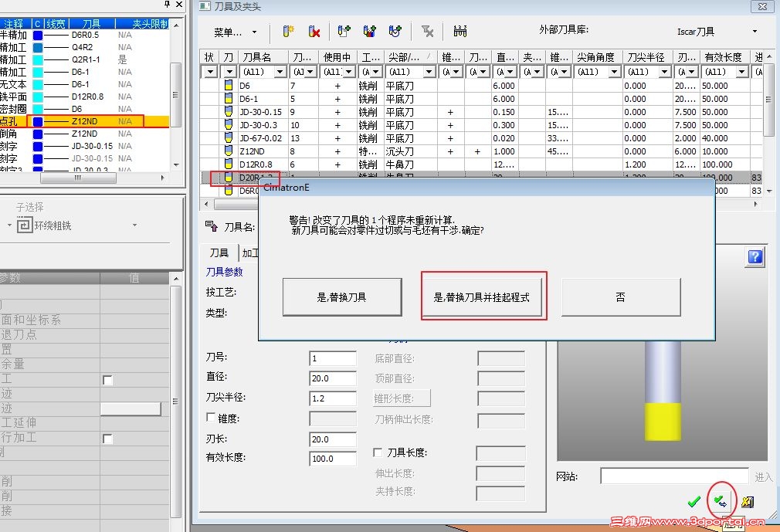
Task: Click the 夹头限制 column header in left list
Action: (x=143, y=23)
